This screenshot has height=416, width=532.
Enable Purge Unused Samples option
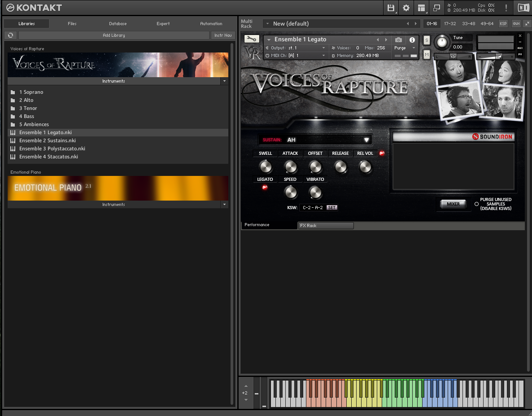click(476, 204)
